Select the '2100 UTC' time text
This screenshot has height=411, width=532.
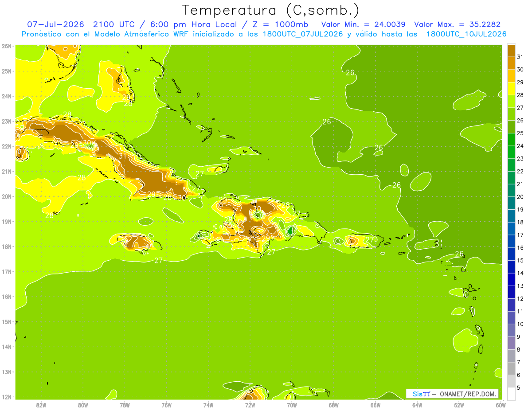coord(113,24)
